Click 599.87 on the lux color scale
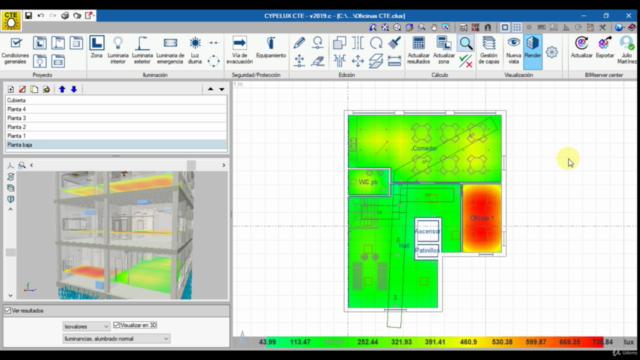Image resolution: width=640 pixels, height=360 pixels. (x=536, y=342)
